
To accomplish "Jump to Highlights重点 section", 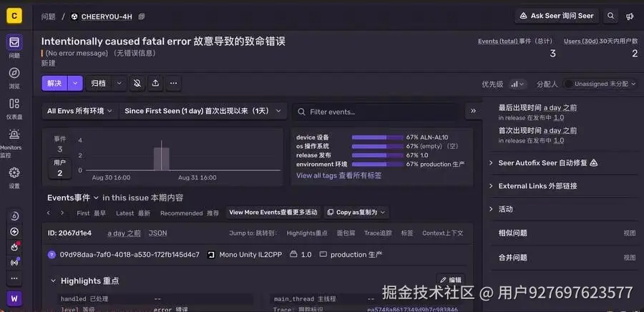I will pyautogui.click(x=307, y=233).
